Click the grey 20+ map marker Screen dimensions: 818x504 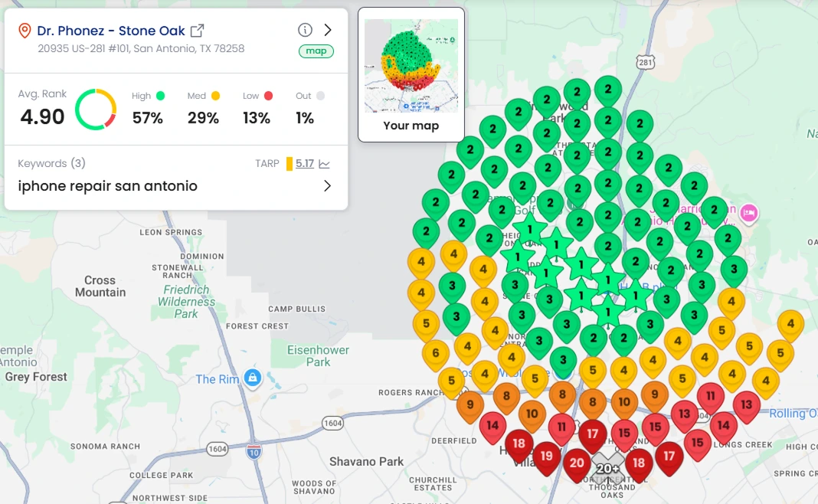click(x=608, y=469)
